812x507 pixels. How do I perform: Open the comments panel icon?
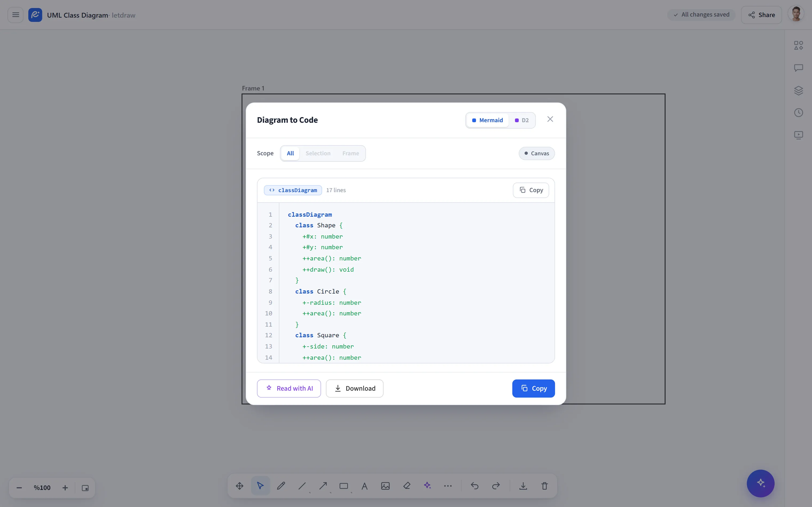tap(799, 68)
